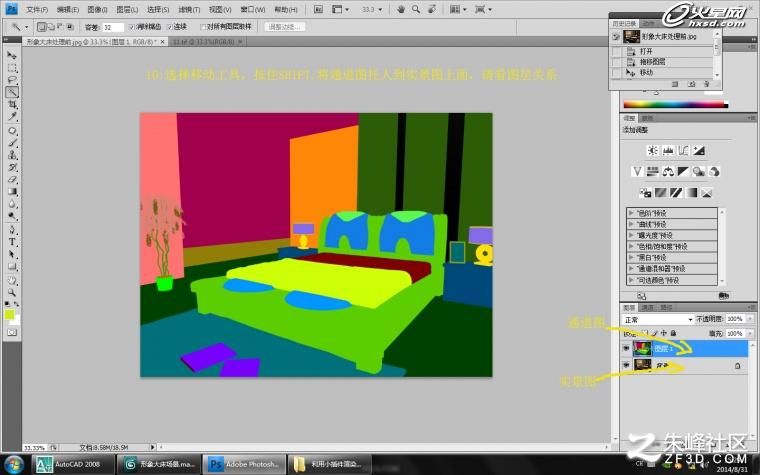Expand the 曲线 (Curves) presets
The height and width of the screenshot is (475, 760).
pos(631,224)
